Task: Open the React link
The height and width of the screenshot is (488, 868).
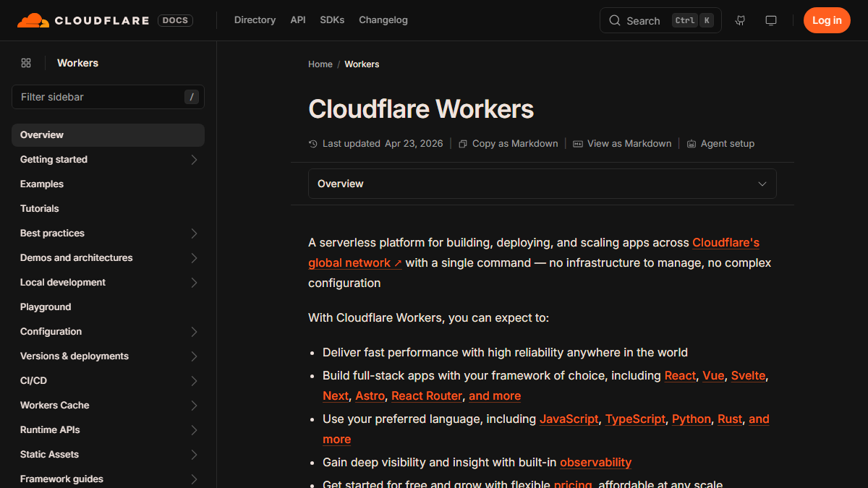Action: tap(680, 376)
